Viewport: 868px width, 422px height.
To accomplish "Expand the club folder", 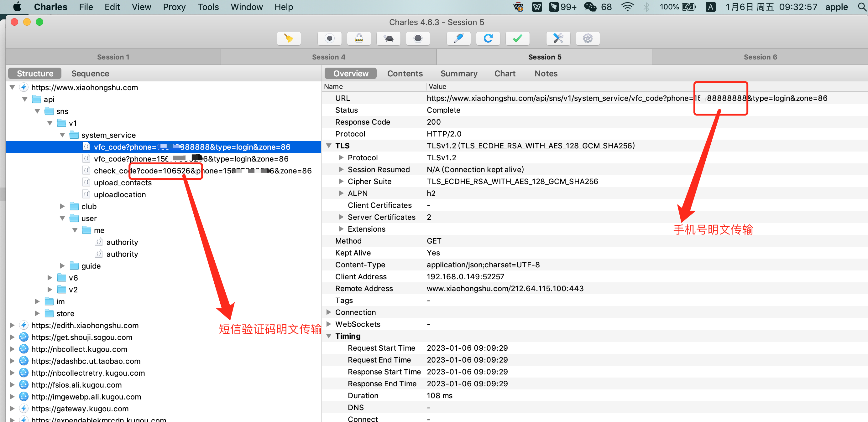I will [x=62, y=206].
